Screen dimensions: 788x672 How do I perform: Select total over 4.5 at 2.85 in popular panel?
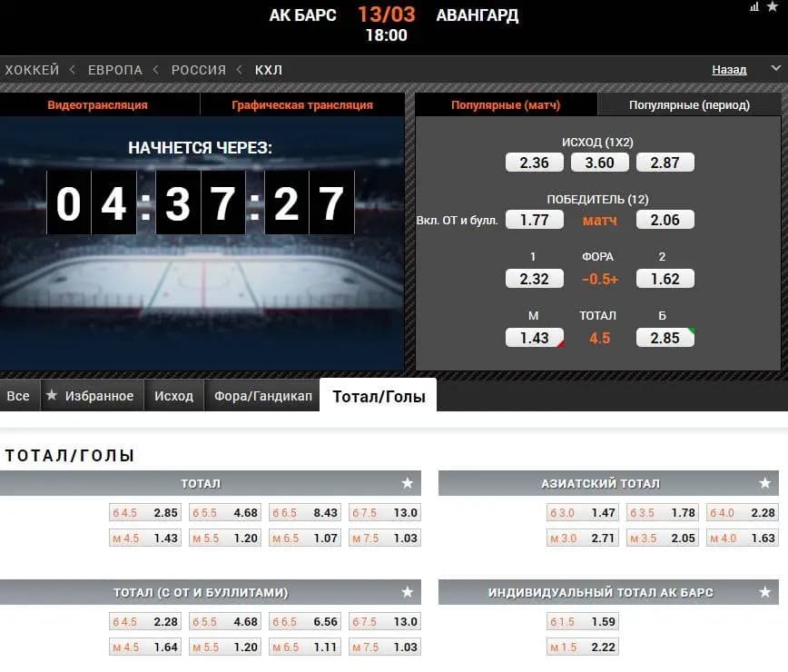[x=665, y=338]
